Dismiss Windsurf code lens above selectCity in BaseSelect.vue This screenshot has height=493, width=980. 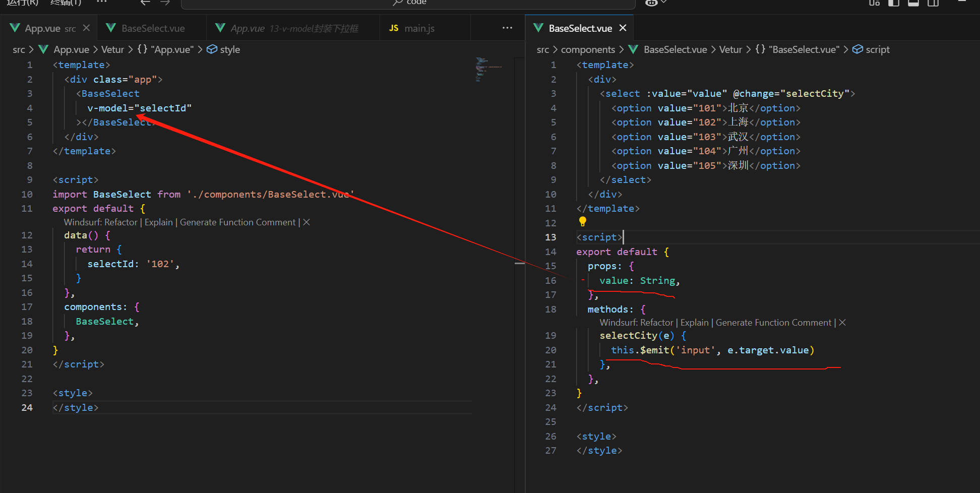[x=842, y=323]
